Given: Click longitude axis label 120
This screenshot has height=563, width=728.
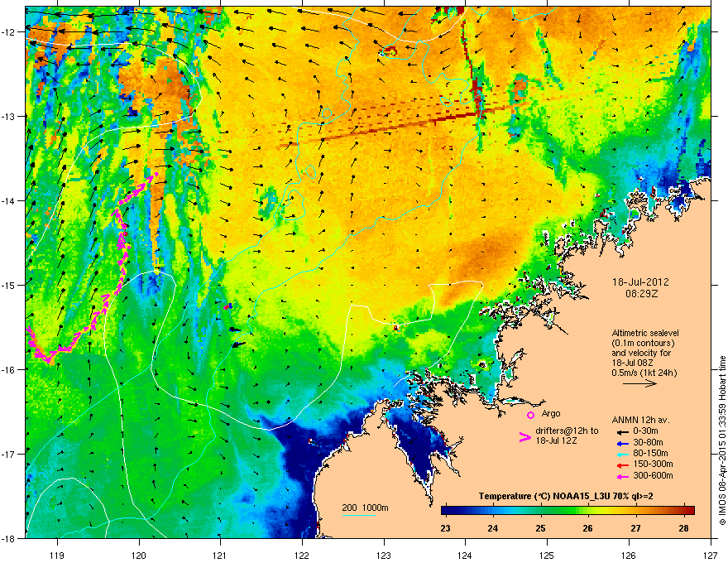Looking at the screenshot, I should click(x=139, y=555).
